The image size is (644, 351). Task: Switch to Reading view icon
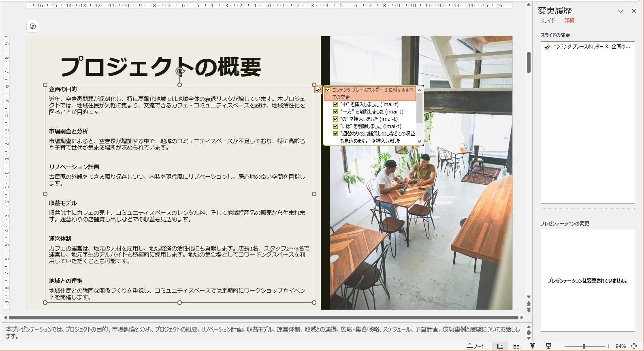pyautogui.click(x=532, y=346)
